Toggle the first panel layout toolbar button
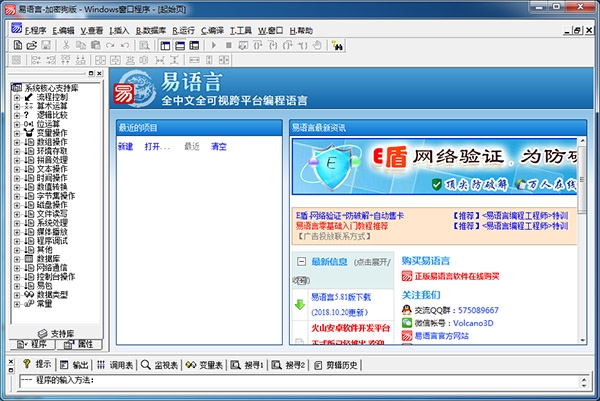 [x=165, y=46]
